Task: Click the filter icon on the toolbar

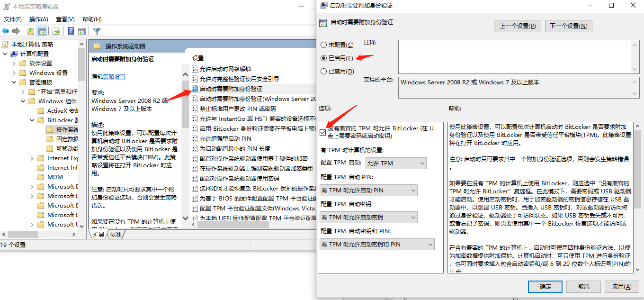Action: [x=97, y=30]
